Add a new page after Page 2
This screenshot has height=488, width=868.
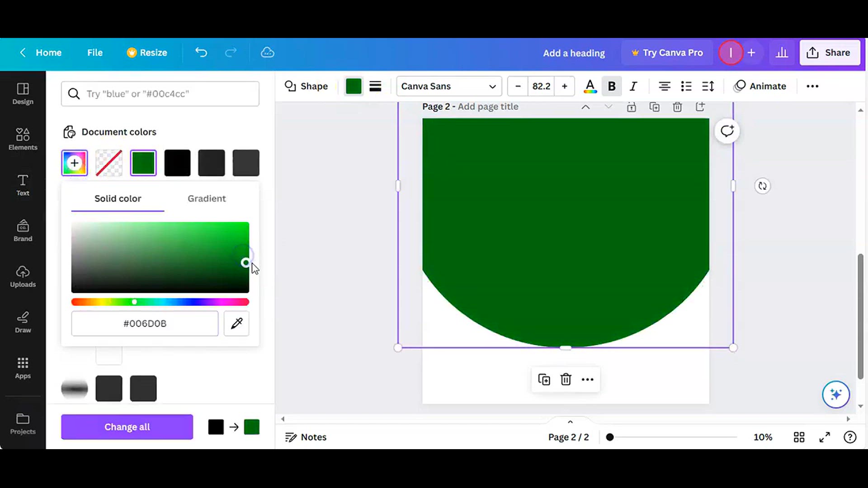[700, 107]
